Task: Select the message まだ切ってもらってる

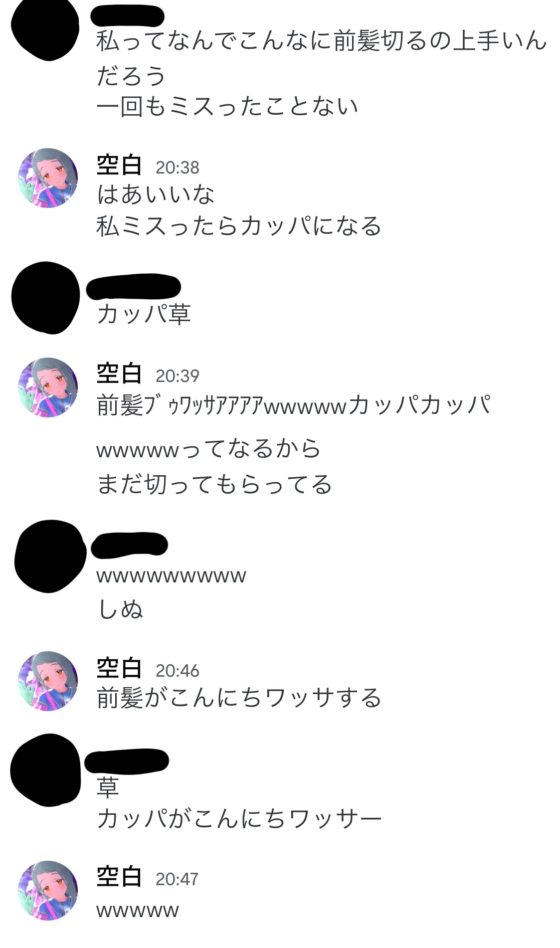Action: tap(214, 485)
